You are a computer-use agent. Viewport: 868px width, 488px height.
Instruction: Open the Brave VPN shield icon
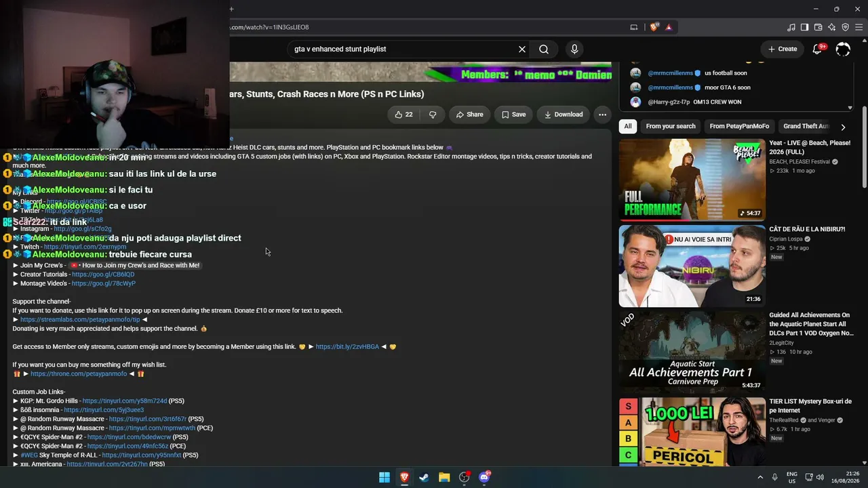[x=845, y=27]
